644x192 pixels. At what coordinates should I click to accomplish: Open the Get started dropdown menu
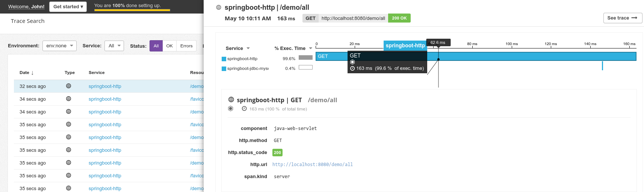(68, 7)
